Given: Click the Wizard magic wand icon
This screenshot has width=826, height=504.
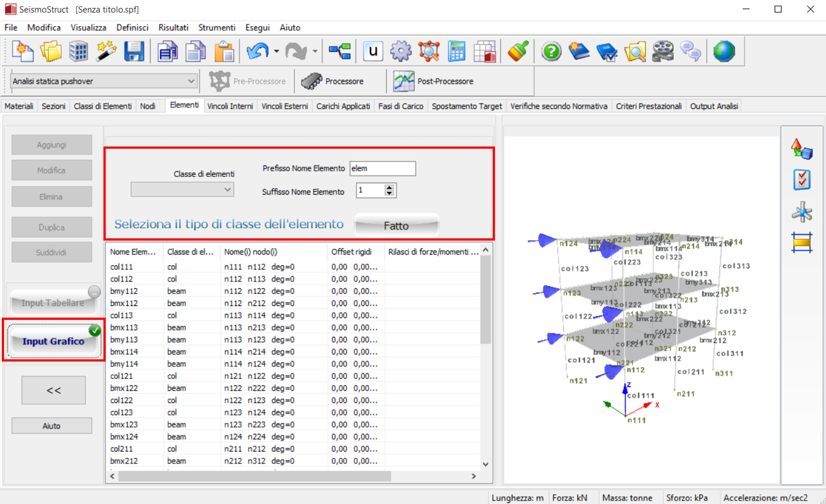Looking at the screenshot, I should (x=106, y=52).
